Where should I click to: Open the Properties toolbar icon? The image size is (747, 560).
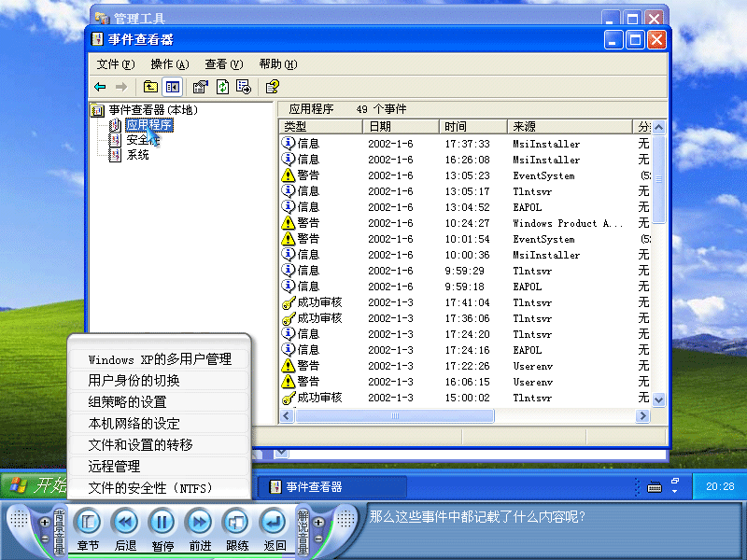coord(200,87)
